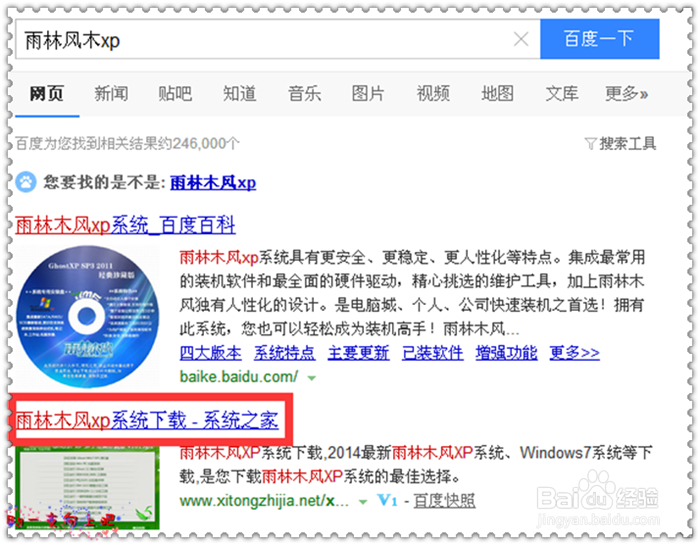Expand the 更多» tab options
The height and width of the screenshot is (545, 700).
[626, 94]
